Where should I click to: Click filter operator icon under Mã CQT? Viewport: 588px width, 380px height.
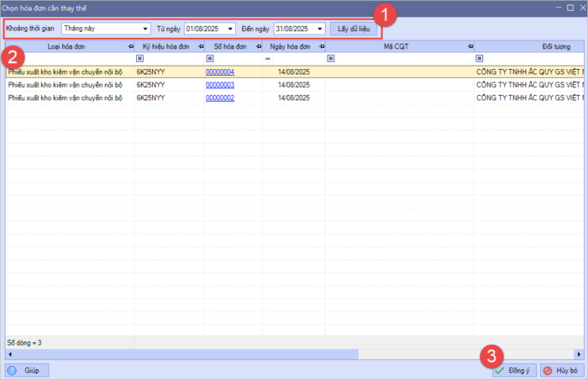point(331,59)
